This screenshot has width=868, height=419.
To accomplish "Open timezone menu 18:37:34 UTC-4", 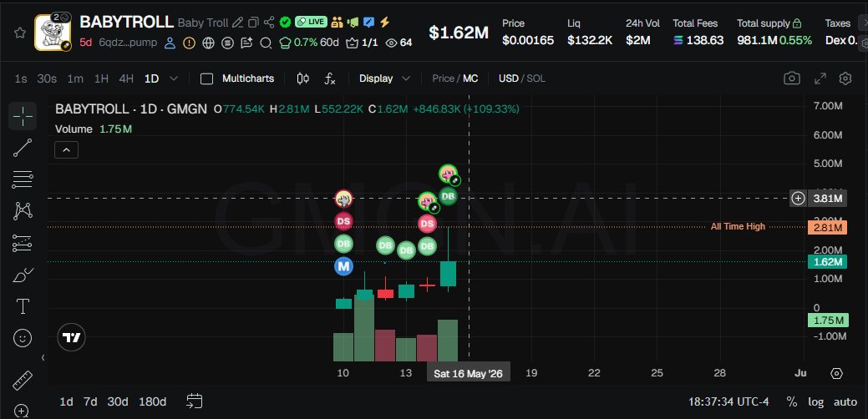I will 728,401.
